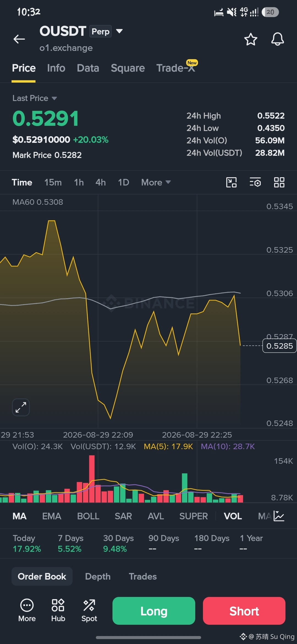Switch to the Depth tab
Viewport: 297px width, 644px height.
pos(98,576)
